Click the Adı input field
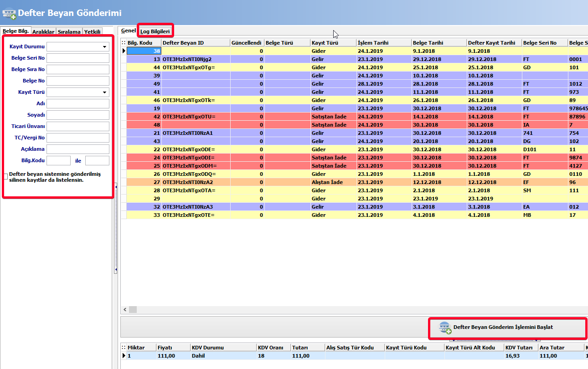 tap(78, 104)
